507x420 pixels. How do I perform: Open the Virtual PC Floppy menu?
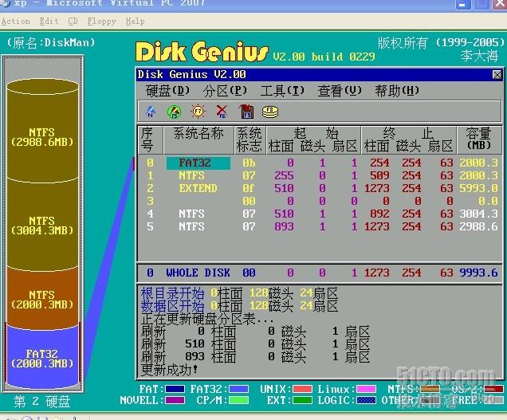(101, 22)
